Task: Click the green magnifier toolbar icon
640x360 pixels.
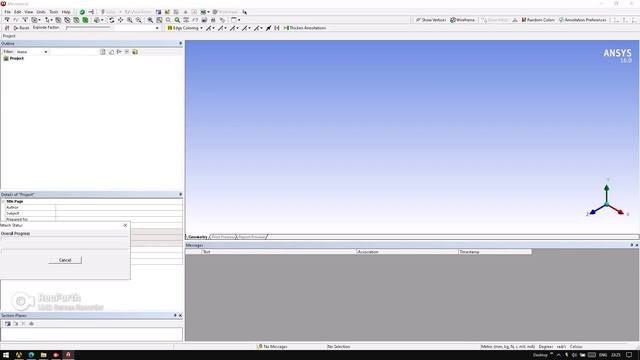Action: point(177,20)
